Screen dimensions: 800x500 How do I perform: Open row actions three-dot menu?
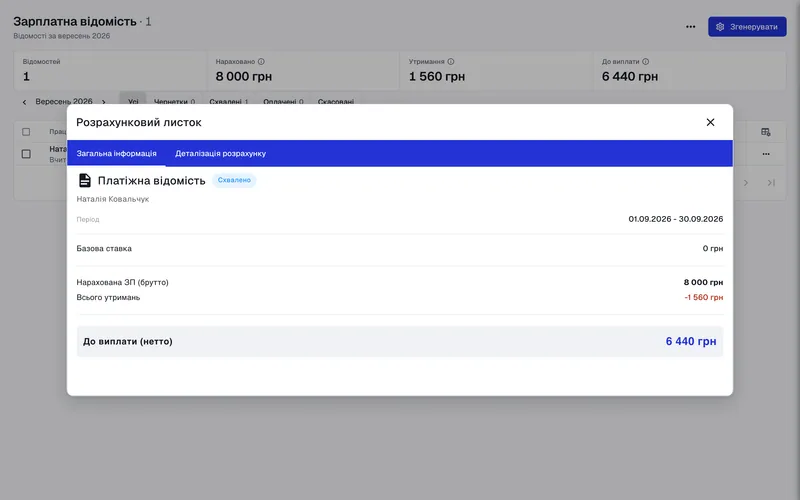point(766,154)
